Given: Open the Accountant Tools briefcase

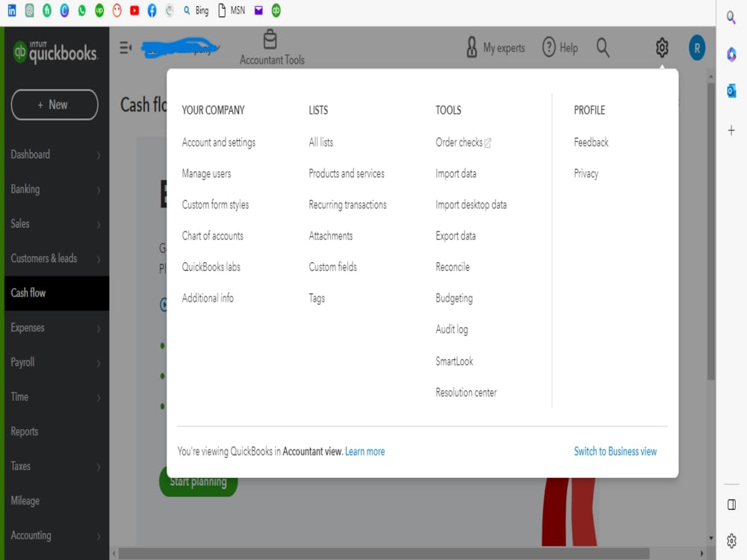Looking at the screenshot, I should (x=272, y=48).
